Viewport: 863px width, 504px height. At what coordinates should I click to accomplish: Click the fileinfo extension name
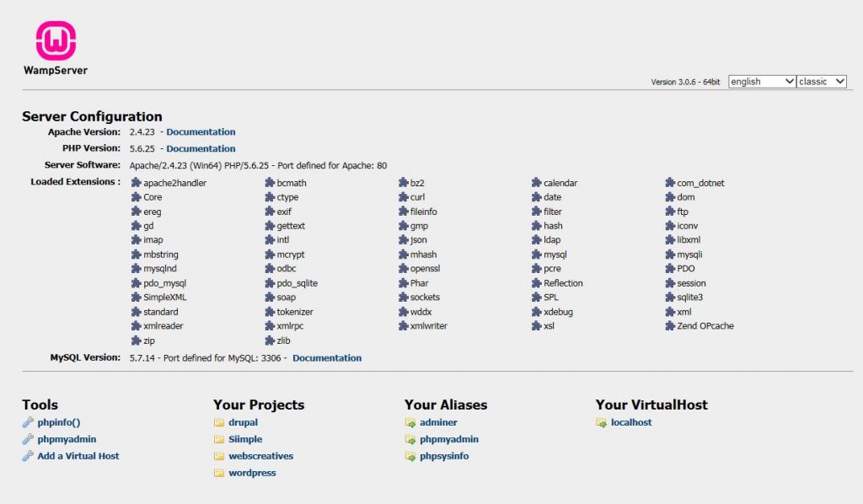coord(423,212)
